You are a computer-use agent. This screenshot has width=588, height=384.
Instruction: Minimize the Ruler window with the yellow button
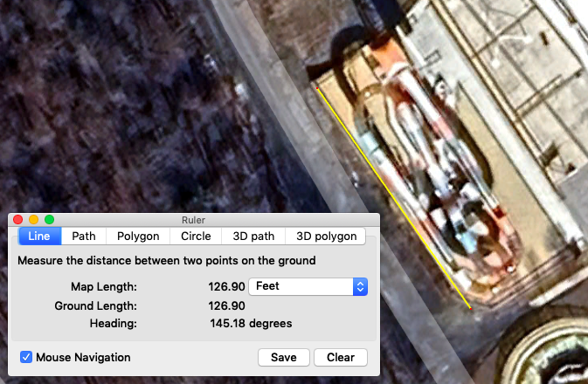[33, 220]
